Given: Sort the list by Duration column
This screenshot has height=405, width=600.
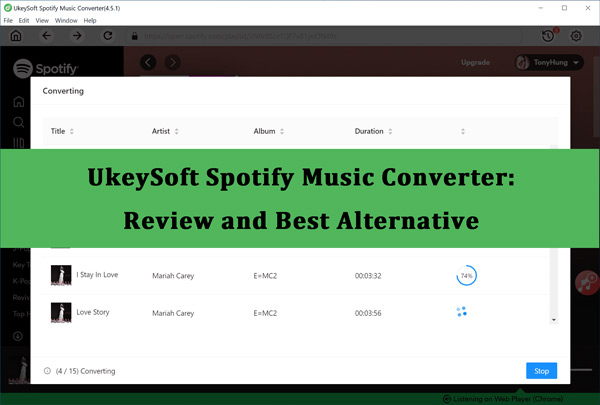Looking at the screenshot, I should click(373, 131).
